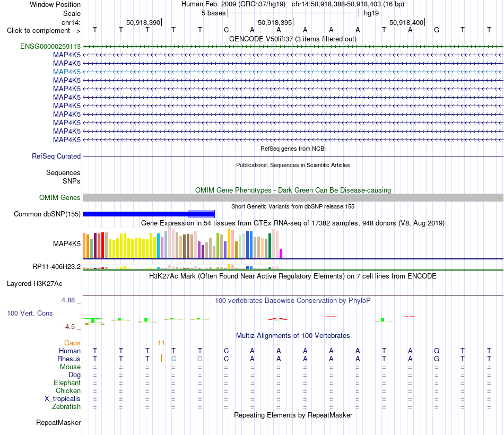
Task: Click the orange '11' Gaps marker
Action: [161, 343]
